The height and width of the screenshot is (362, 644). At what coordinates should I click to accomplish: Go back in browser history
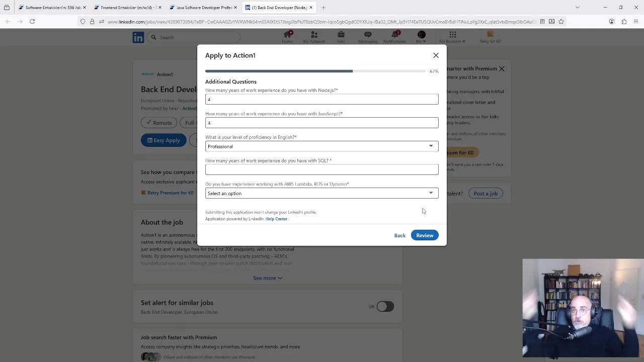(8, 22)
